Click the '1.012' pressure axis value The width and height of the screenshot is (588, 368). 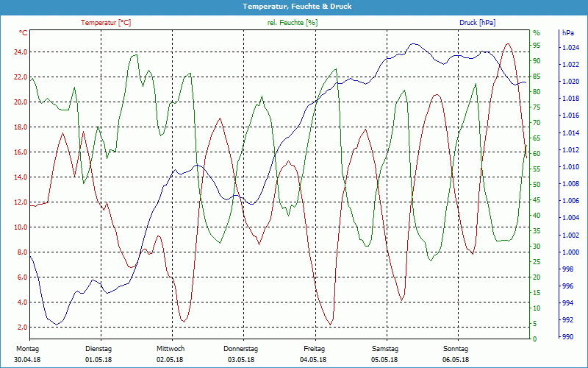click(x=570, y=150)
